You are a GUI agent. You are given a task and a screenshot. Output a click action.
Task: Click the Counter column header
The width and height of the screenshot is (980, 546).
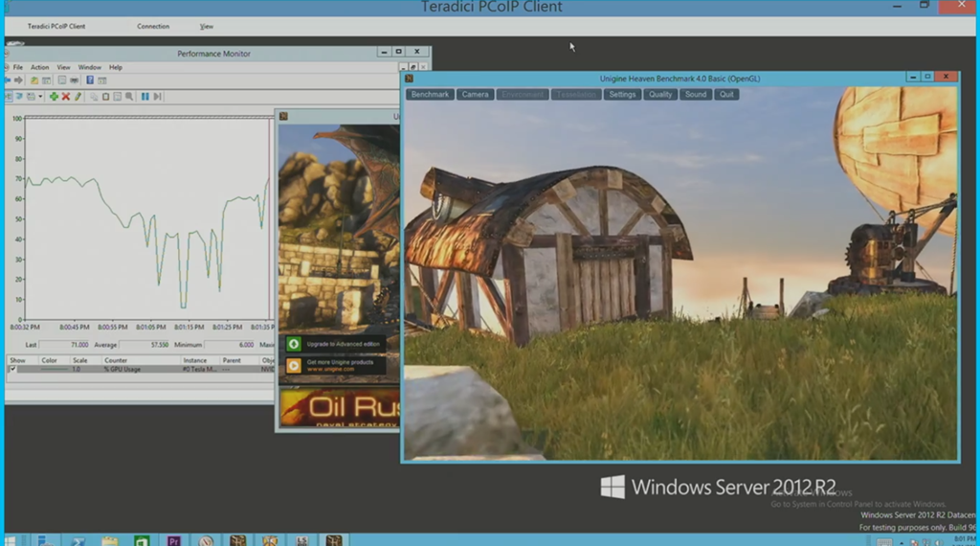[x=116, y=360]
